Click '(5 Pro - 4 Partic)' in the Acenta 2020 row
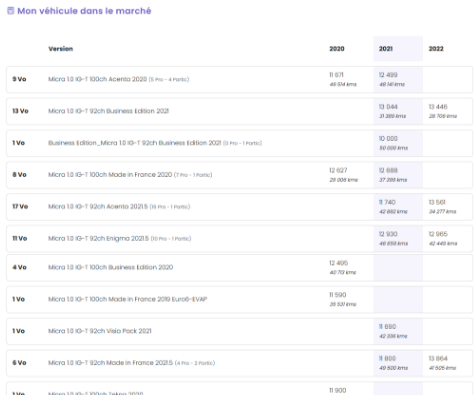Image resolution: width=476 pixels, height=395 pixels. pos(169,79)
